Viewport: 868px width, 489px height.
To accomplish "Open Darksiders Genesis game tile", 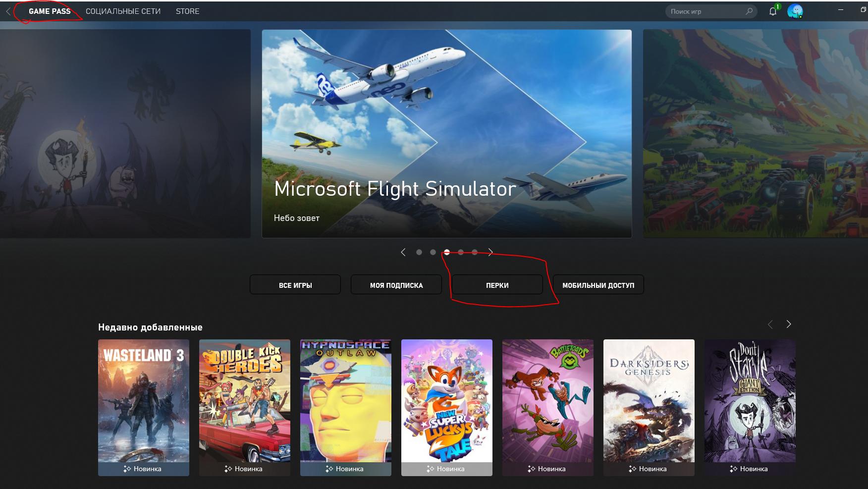I will pyautogui.click(x=649, y=407).
